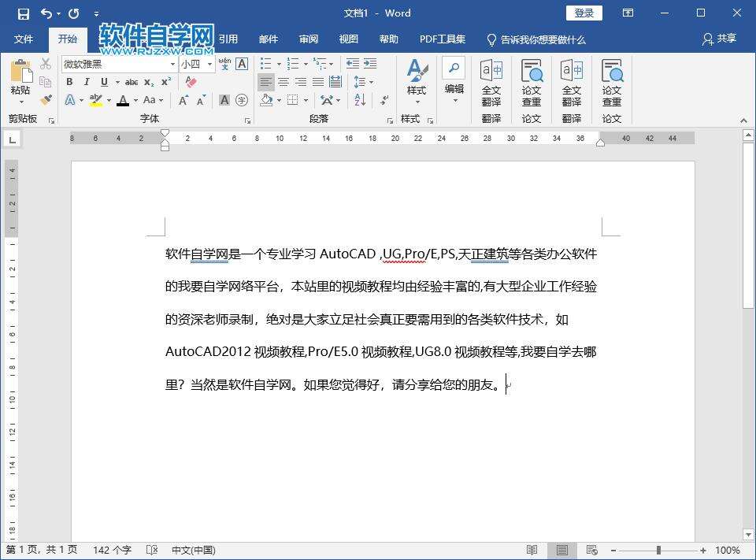Image resolution: width=756 pixels, height=560 pixels.
Task: Switch to the 审阅 tab
Action: (x=308, y=39)
